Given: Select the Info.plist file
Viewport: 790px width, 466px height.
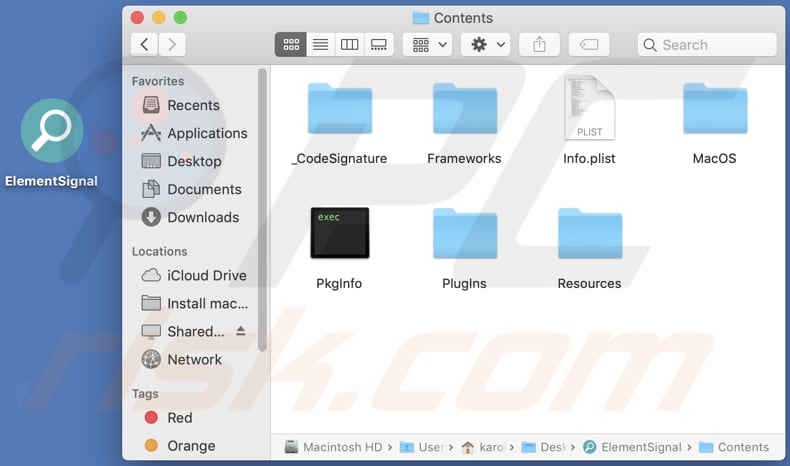Looking at the screenshot, I should (589, 109).
